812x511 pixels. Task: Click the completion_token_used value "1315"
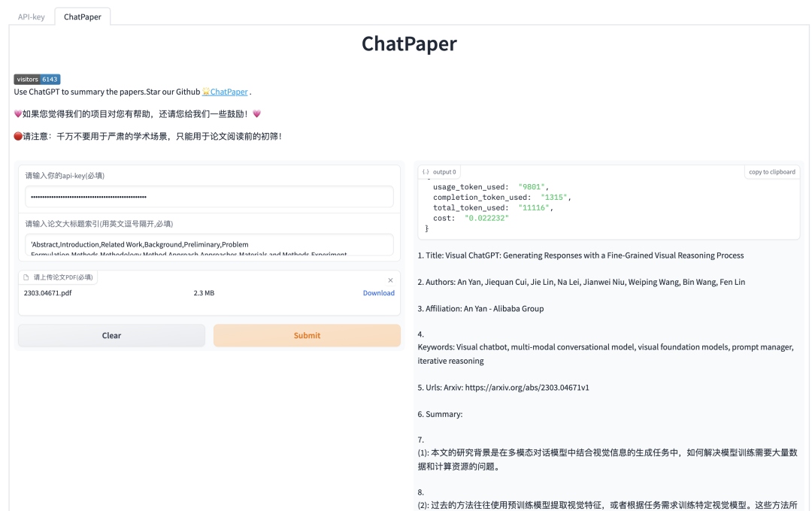coord(554,197)
